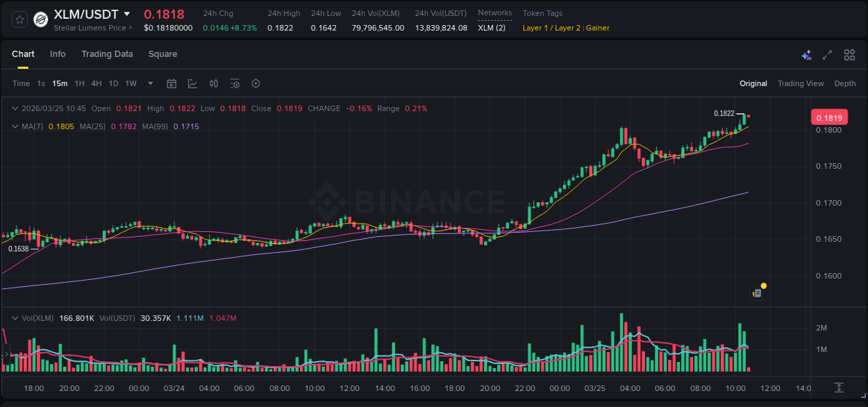Screen dimensions: 868x407
Task: Collapse the Vol(XLM) volume panel
Action: tap(15, 317)
